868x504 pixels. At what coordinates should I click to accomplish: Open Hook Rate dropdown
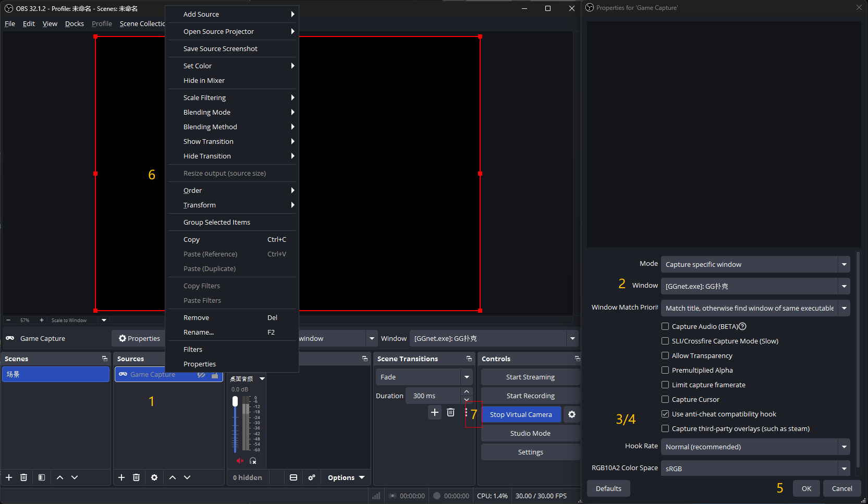click(755, 447)
